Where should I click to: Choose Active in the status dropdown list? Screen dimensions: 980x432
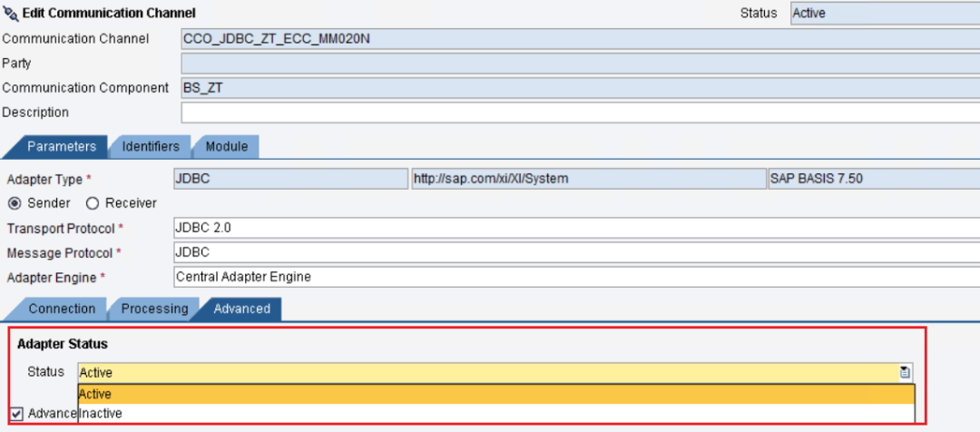[496, 395]
